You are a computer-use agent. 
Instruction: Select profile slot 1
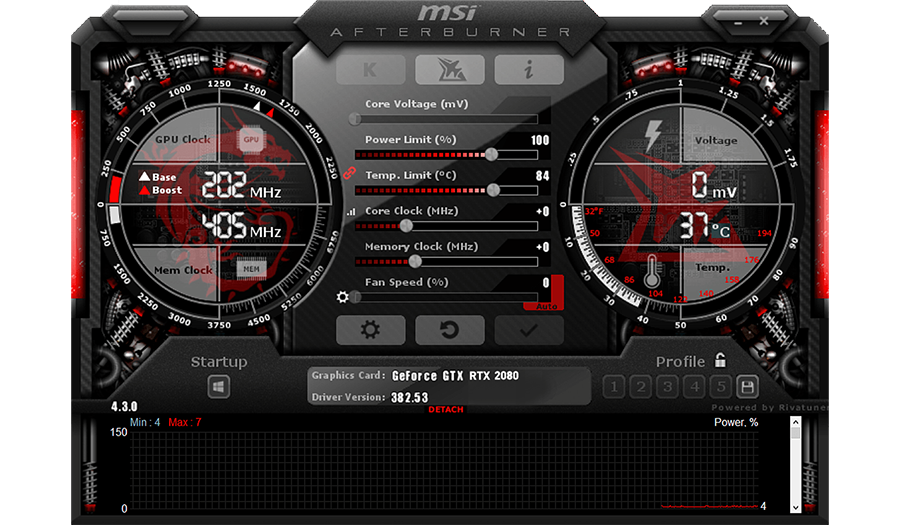(614, 387)
